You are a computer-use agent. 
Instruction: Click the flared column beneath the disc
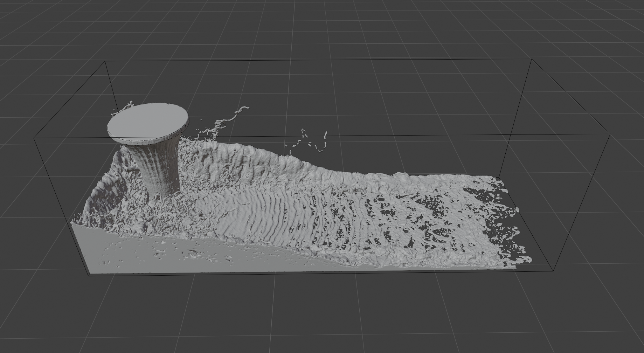[160, 168]
